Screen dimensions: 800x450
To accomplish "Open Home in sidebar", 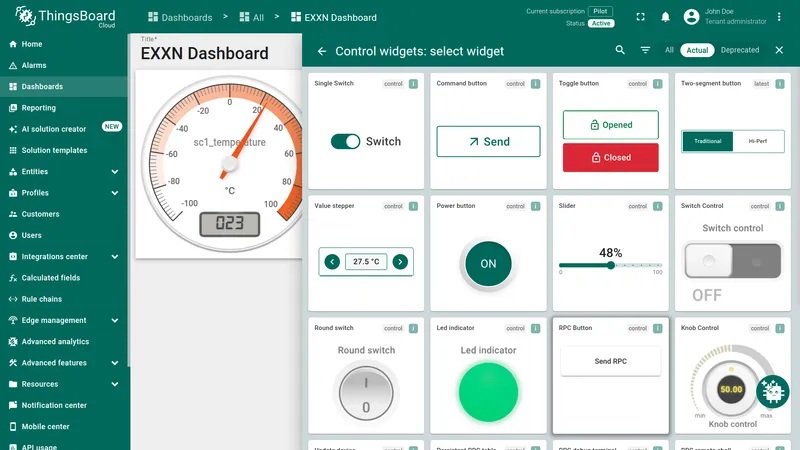I will [64, 44].
